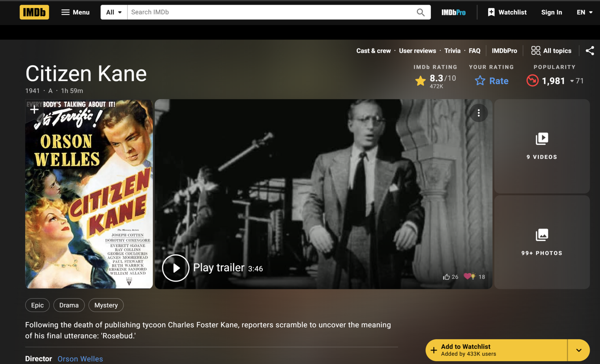Image resolution: width=600 pixels, height=364 pixels.
Task: Open the Cast & crew section
Action: tap(373, 51)
